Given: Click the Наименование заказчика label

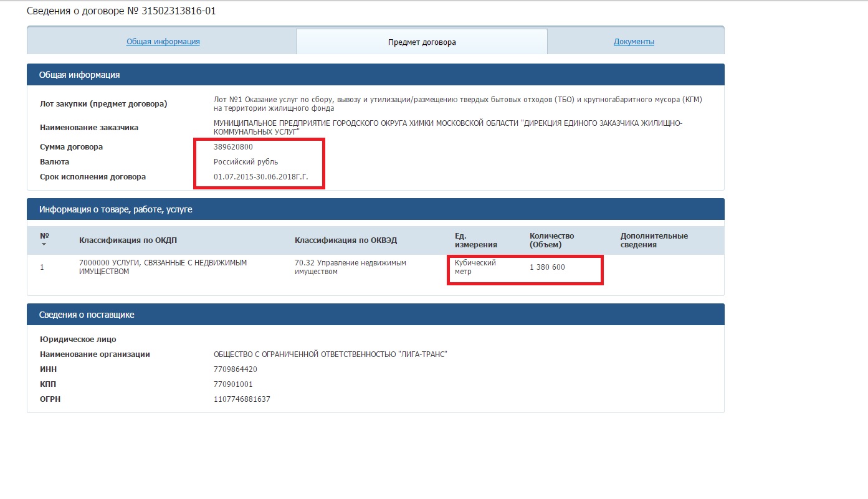Looking at the screenshot, I should pyautogui.click(x=89, y=128).
